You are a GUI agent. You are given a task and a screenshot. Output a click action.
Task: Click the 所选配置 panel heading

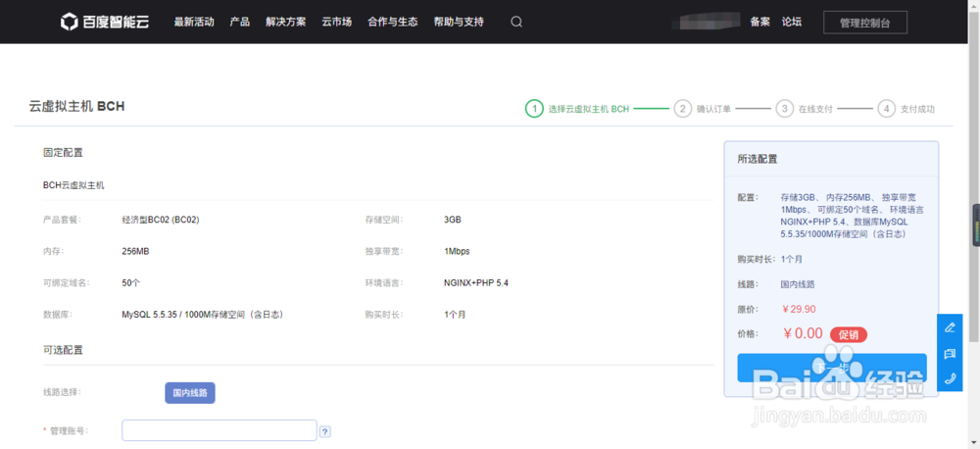click(758, 159)
